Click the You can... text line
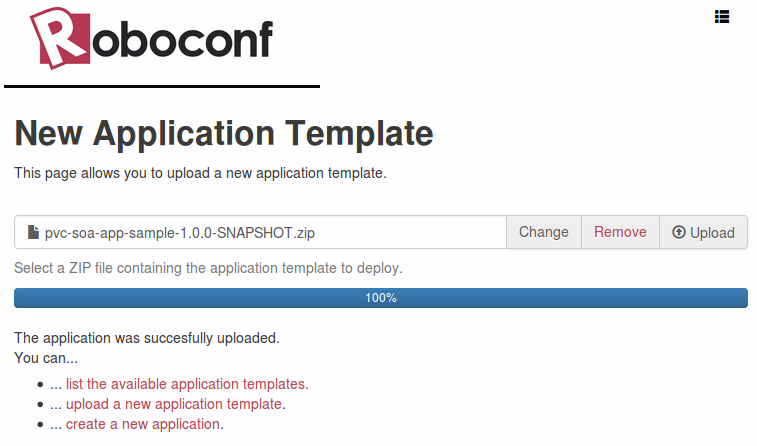Image resolution: width=757 pixels, height=446 pixels. click(x=46, y=358)
